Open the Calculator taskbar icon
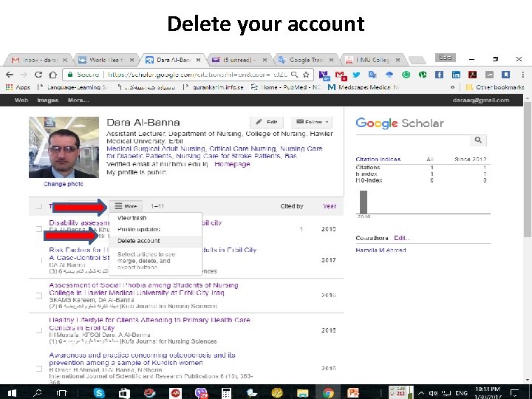This screenshot has width=532, height=399. [226, 393]
